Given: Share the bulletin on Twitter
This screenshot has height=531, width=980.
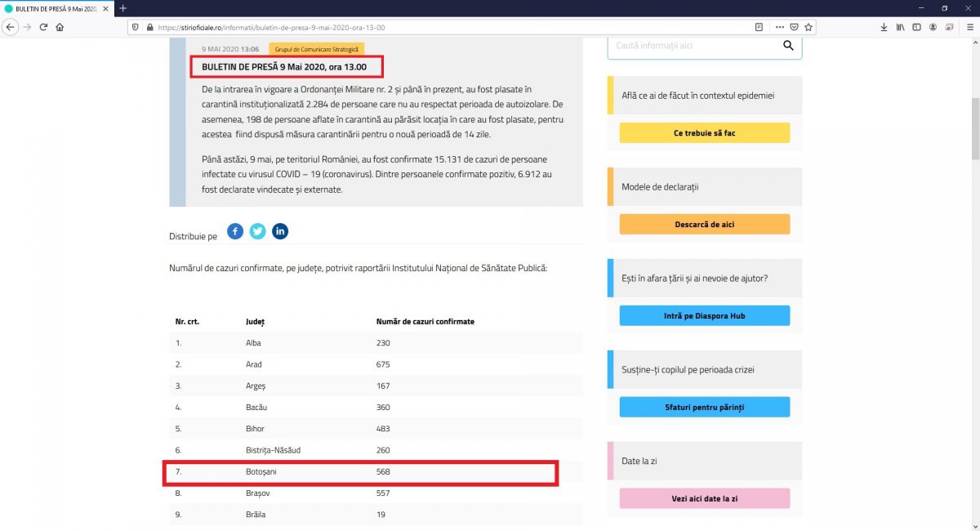Looking at the screenshot, I should [257, 231].
